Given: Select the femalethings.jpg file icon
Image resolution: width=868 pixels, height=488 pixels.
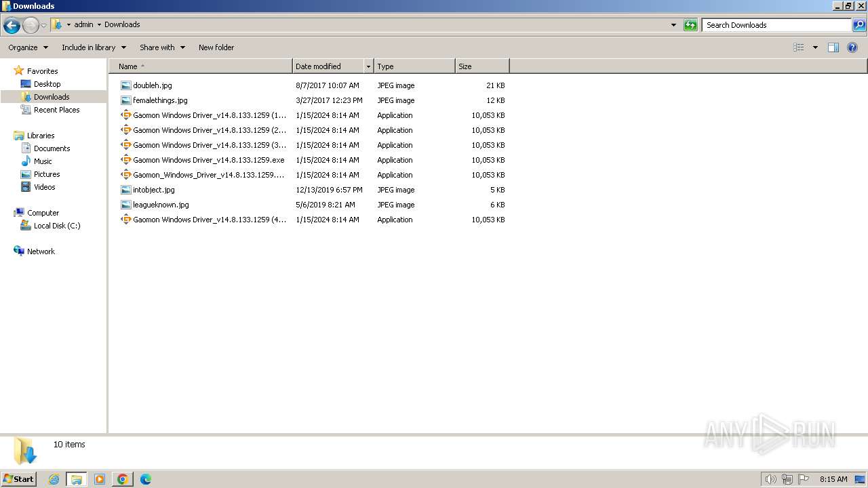Looking at the screenshot, I should point(125,100).
